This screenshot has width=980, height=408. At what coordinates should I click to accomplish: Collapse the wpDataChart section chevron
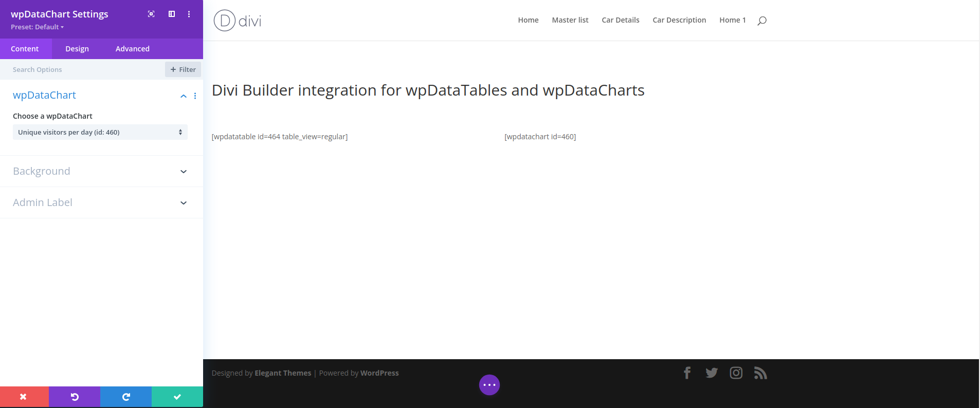coord(183,96)
